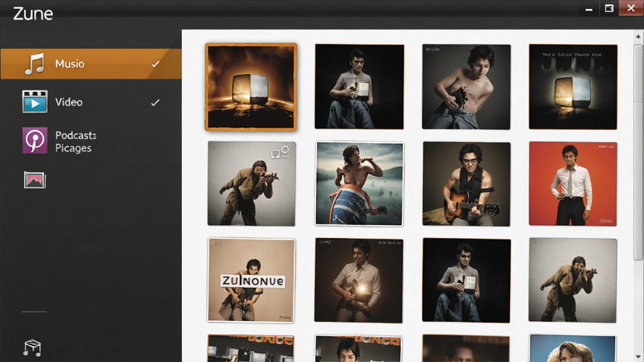Open the man with glasses playing sunburst guitar album
Image resolution: width=644 pixels, height=362 pixels.
(466, 184)
